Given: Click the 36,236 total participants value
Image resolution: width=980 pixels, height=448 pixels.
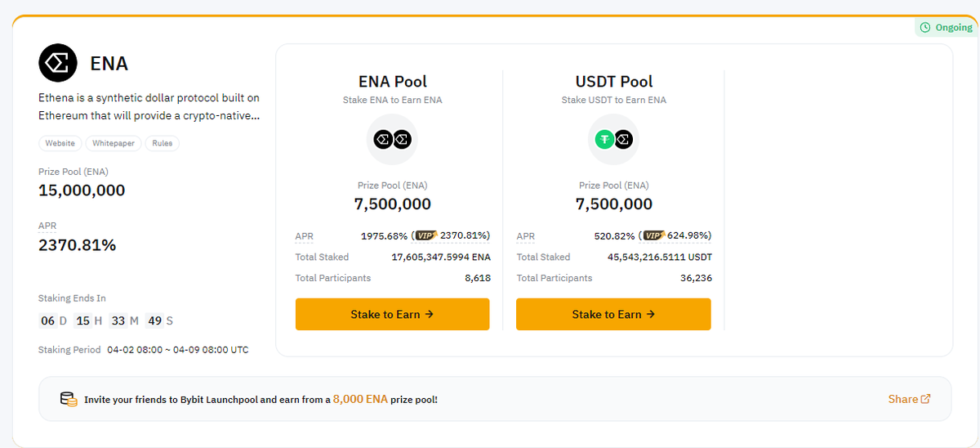Looking at the screenshot, I should (696, 278).
